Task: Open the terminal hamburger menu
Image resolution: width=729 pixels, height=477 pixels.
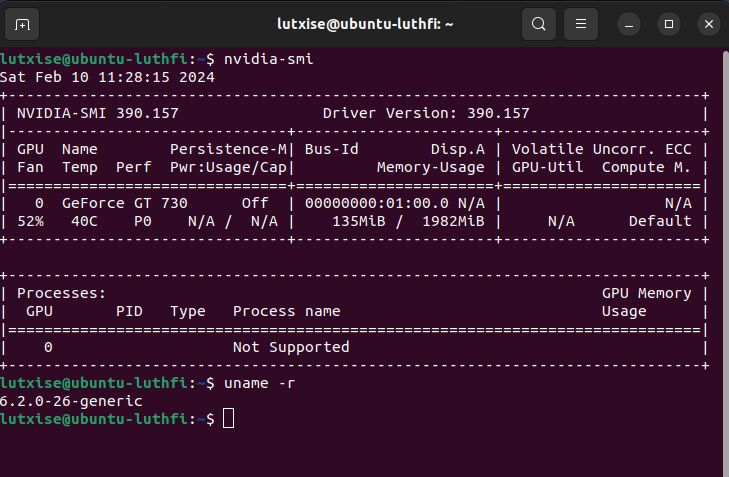Action: 581,24
